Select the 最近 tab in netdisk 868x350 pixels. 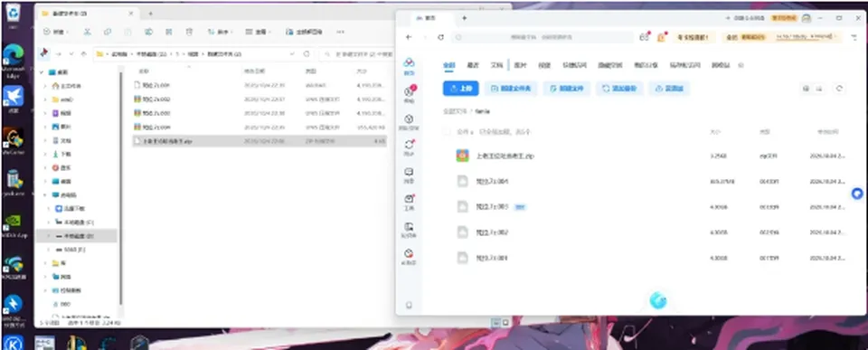(x=473, y=65)
